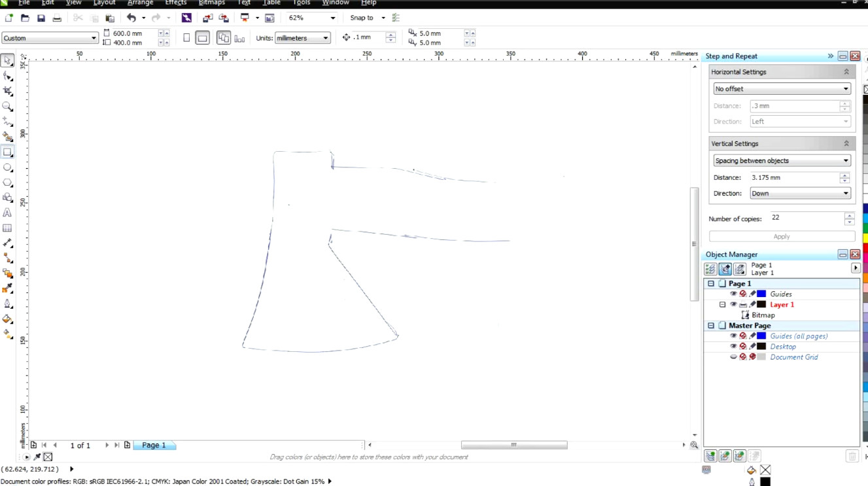Toggle visibility eye of Layer 1

(x=733, y=305)
